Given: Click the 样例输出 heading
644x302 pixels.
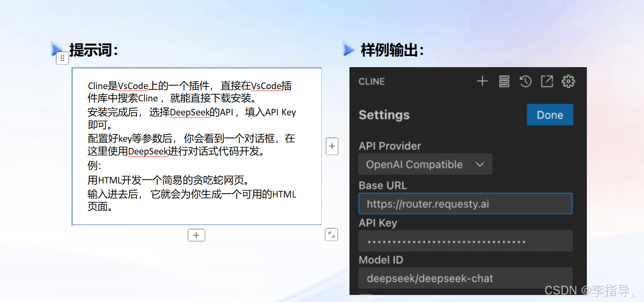Looking at the screenshot, I should 392,50.
